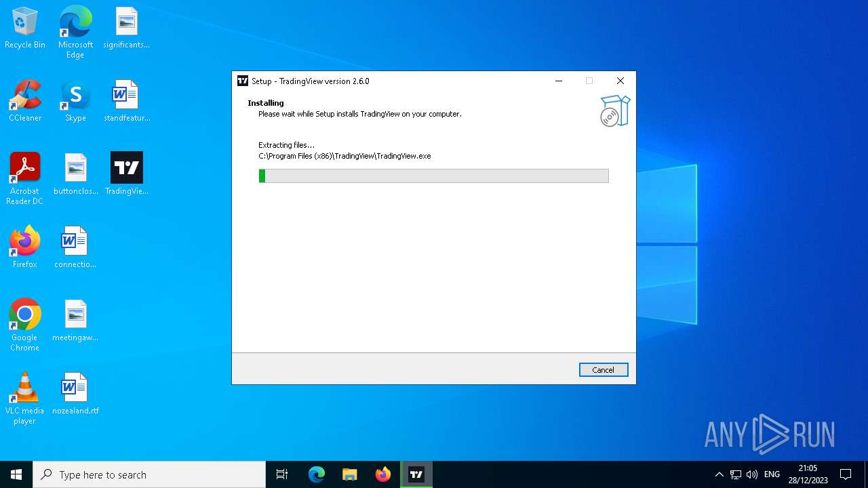Open Edge from the taskbar
Viewport: 868px width, 488px height.
click(317, 474)
